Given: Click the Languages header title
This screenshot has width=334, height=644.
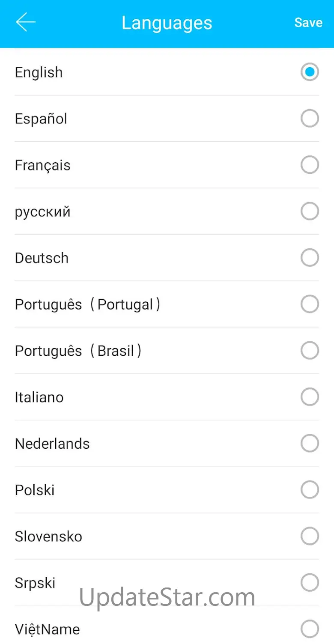Looking at the screenshot, I should coord(167,23).
